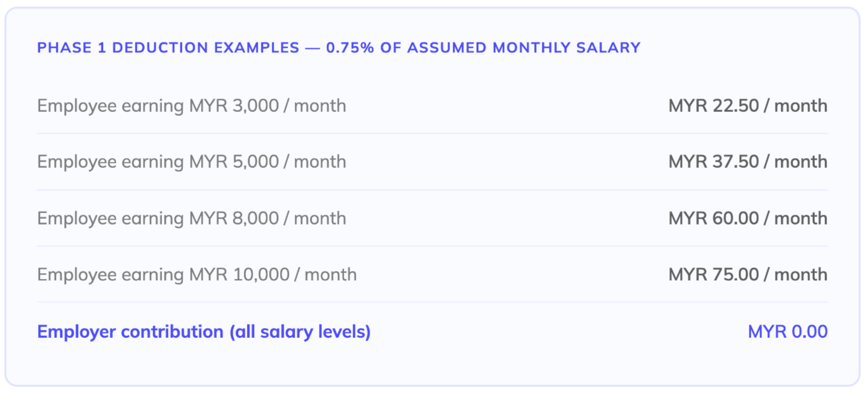Image resolution: width=868 pixels, height=393 pixels.
Task: Select the MYR 8,000 salary row label
Action: (192, 218)
